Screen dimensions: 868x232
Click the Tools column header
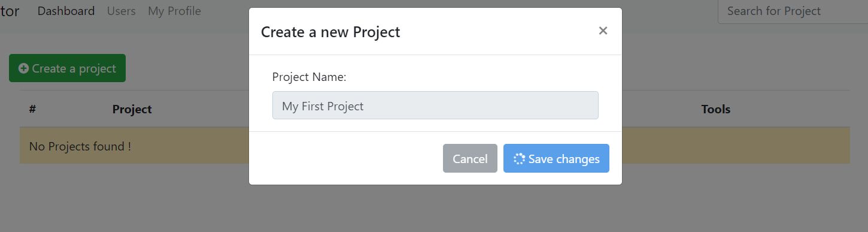point(716,109)
